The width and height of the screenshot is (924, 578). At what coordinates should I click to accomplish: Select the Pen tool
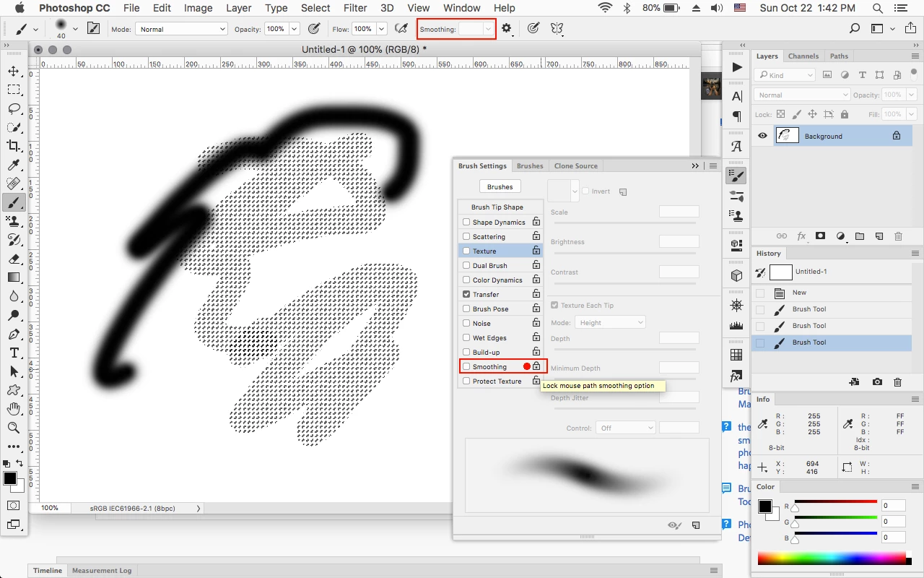tap(14, 334)
